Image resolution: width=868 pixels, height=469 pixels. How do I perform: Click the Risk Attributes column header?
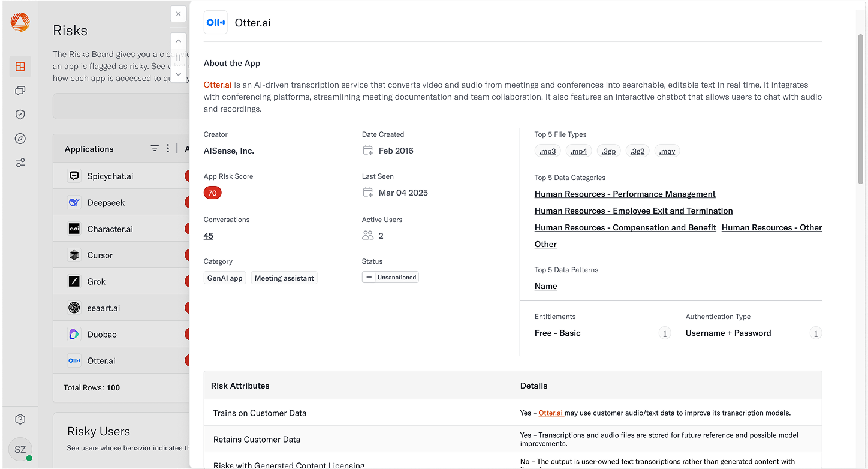[240, 386]
